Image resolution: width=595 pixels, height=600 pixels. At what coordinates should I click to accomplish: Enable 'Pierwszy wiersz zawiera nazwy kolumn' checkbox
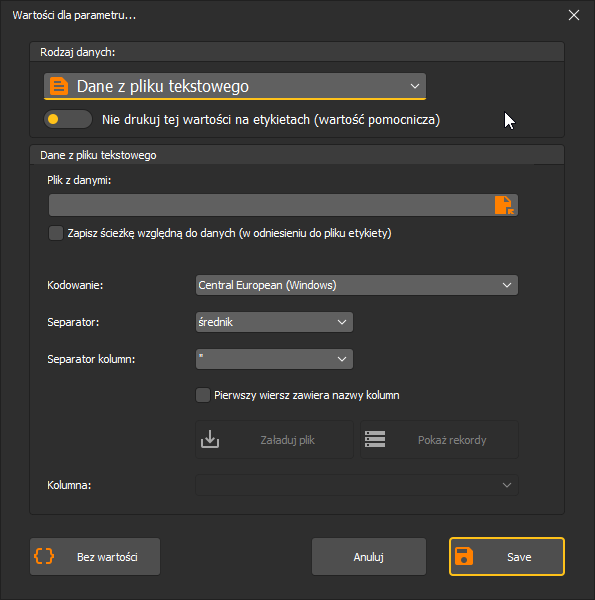pos(203,395)
